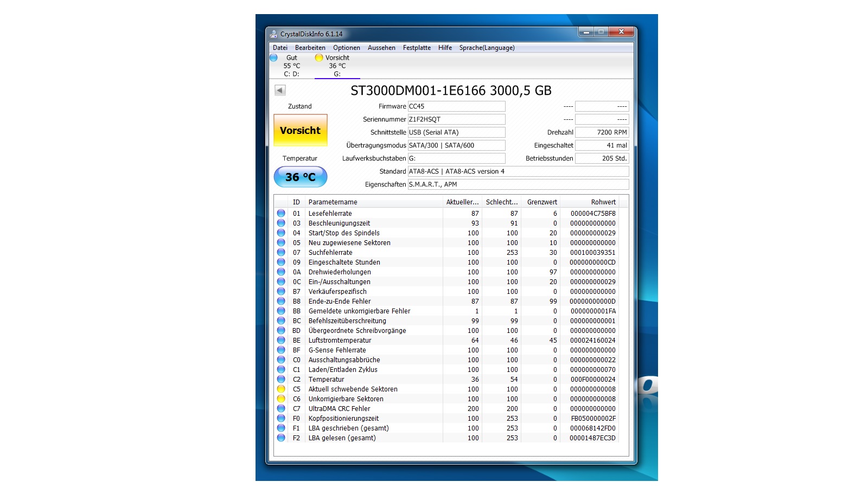Open the Aussehen menu
868x488 pixels.
[x=381, y=48]
